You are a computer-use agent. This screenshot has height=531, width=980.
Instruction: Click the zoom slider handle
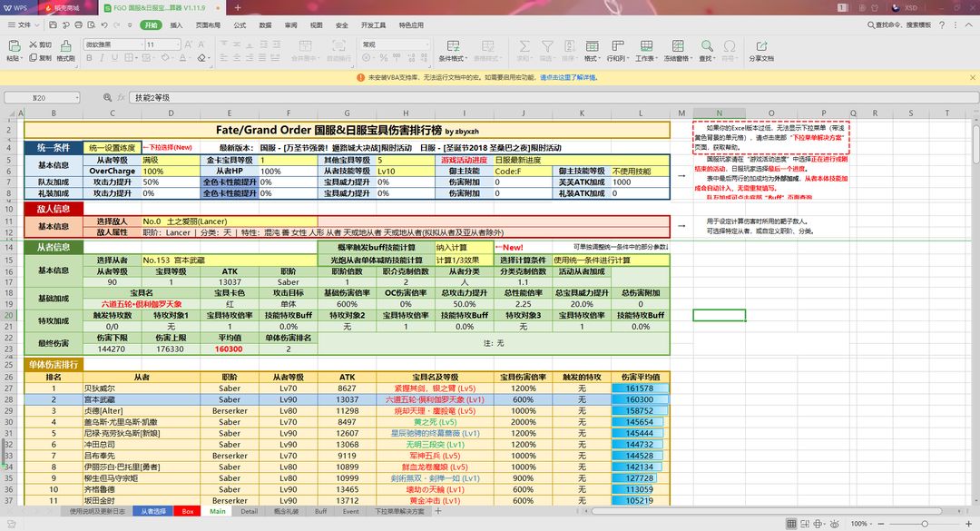(x=925, y=524)
